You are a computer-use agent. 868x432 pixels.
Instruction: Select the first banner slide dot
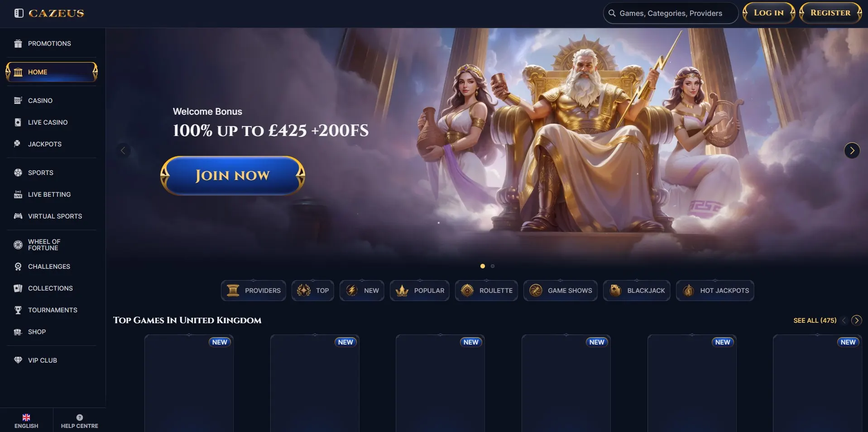[483, 266]
